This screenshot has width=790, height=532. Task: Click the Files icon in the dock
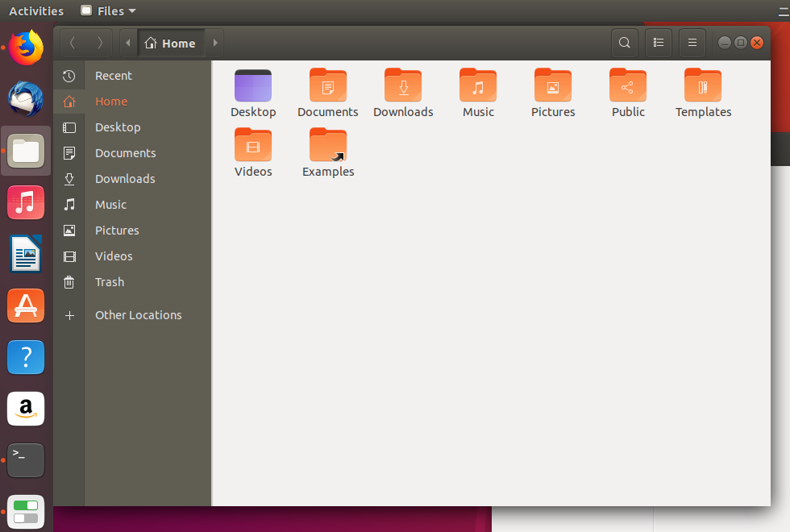26,151
